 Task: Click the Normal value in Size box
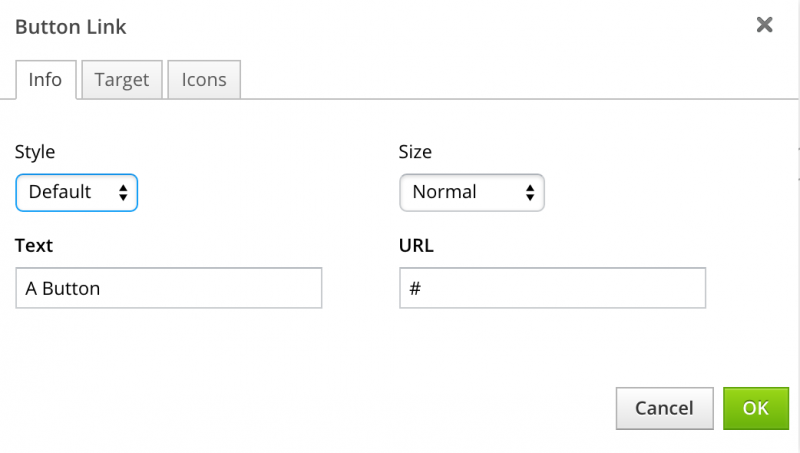coord(444,192)
